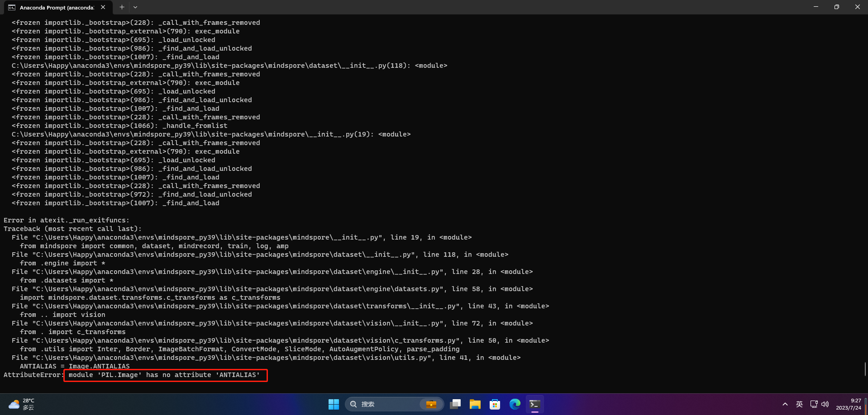This screenshot has width=868, height=415.
Task: Click the 'from .. import vision' line
Action: pos(62,315)
